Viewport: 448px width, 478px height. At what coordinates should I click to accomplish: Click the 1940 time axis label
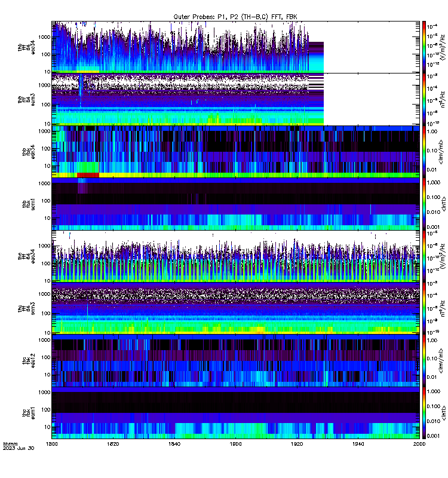coord(358,444)
